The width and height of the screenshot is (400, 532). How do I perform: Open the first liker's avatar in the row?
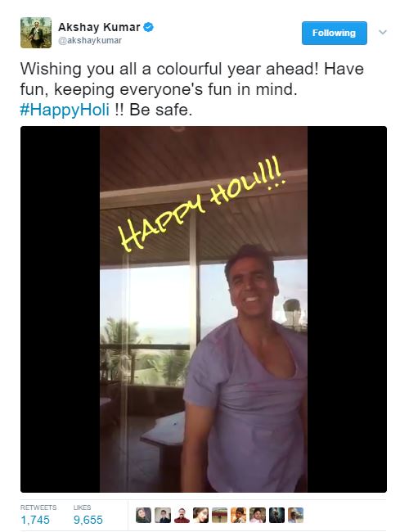[143, 515]
